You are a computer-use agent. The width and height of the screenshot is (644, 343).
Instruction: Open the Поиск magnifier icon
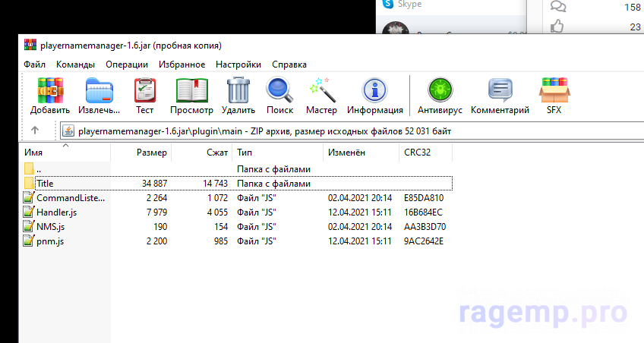pos(279,90)
